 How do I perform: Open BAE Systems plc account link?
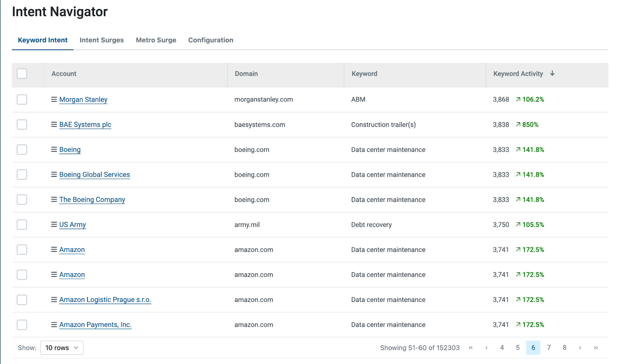85,125
